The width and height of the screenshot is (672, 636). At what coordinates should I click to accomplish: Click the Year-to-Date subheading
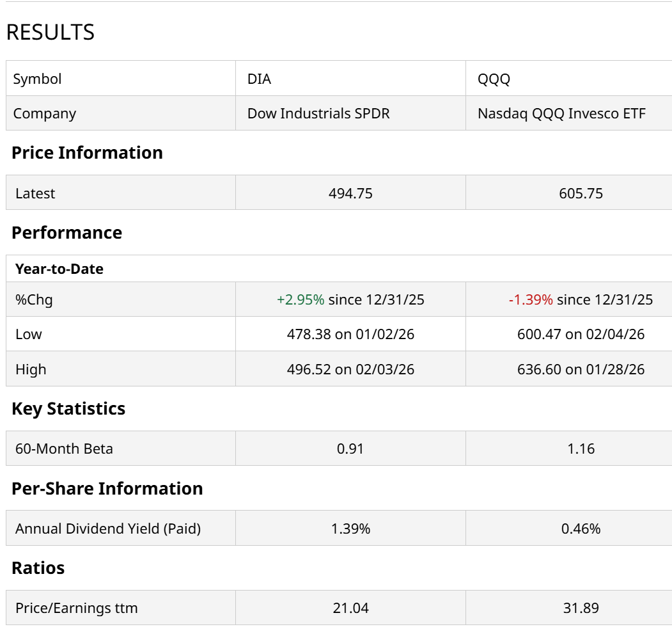59,269
